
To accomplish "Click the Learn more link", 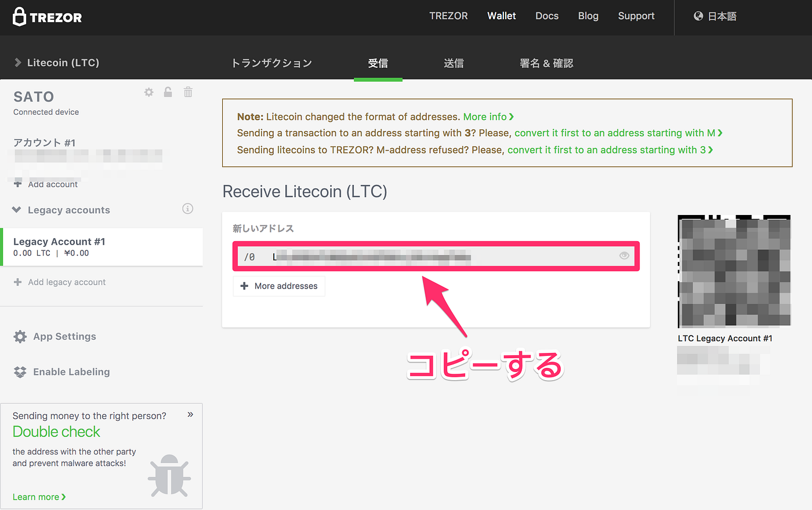I will 39,497.
